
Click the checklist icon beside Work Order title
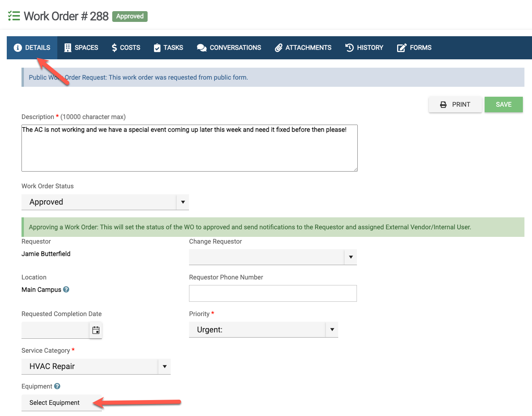(14, 16)
